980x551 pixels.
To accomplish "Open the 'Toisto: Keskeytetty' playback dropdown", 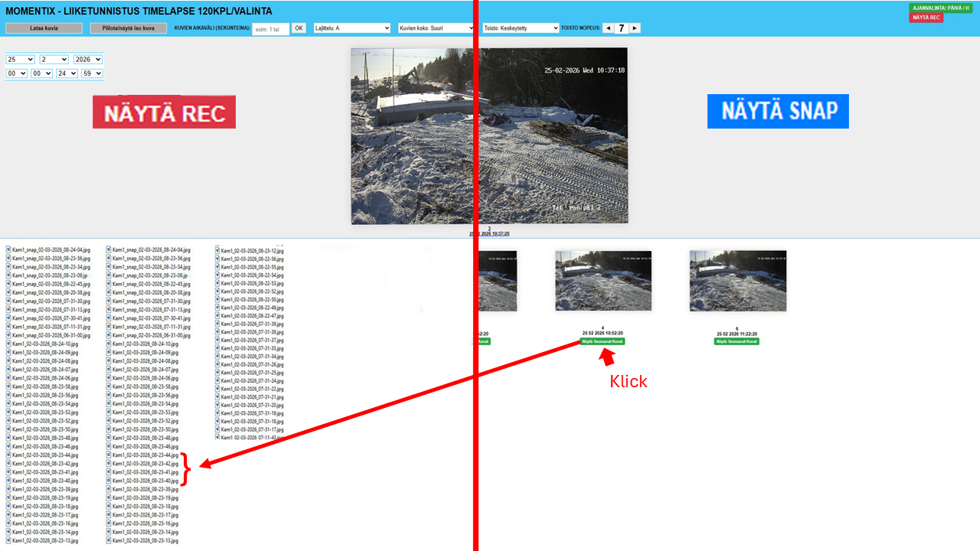I will (521, 28).
